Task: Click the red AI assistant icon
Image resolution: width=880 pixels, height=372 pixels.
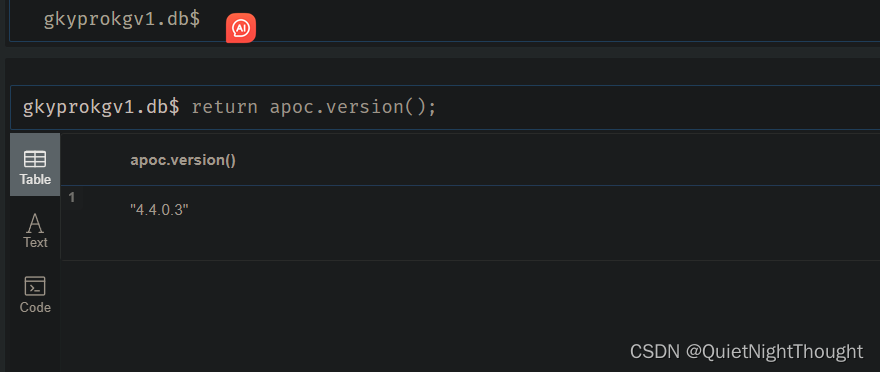Action: click(x=241, y=28)
